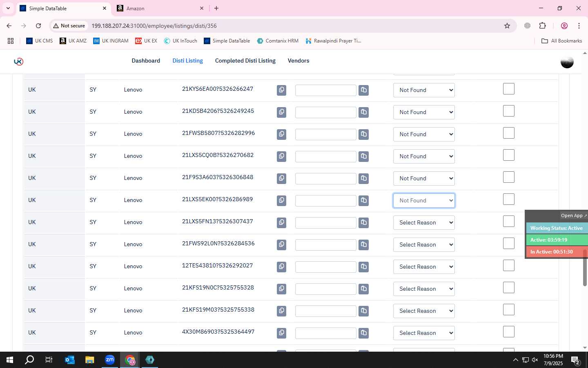Screen dimensions: 588x368
Task: Tick checkbox for row 21FWS92L0N?5326284536
Action: (509, 243)
